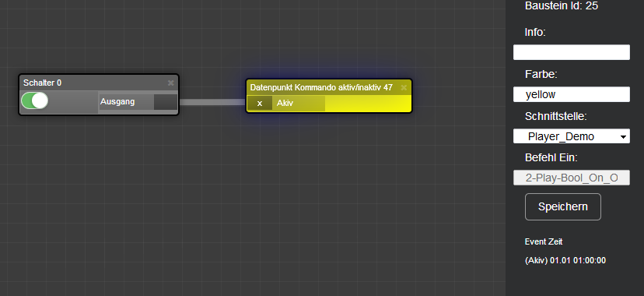Open the Schnittstelle Player_Demo dropdown
644x296 pixels.
point(572,136)
